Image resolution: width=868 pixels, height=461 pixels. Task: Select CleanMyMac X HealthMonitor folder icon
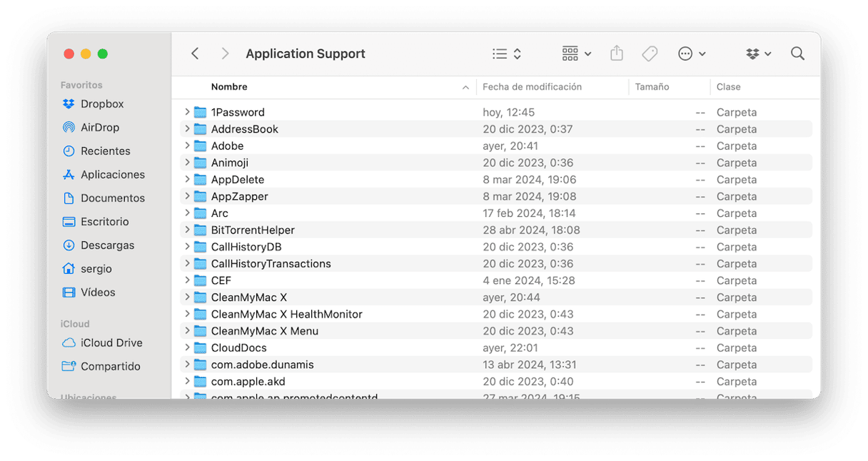(x=201, y=314)
